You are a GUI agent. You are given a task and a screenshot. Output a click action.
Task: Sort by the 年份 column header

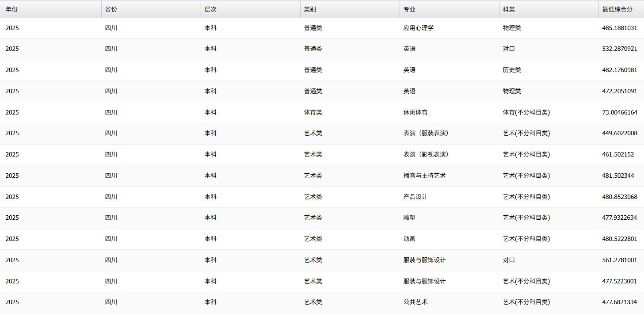[51, 9]
